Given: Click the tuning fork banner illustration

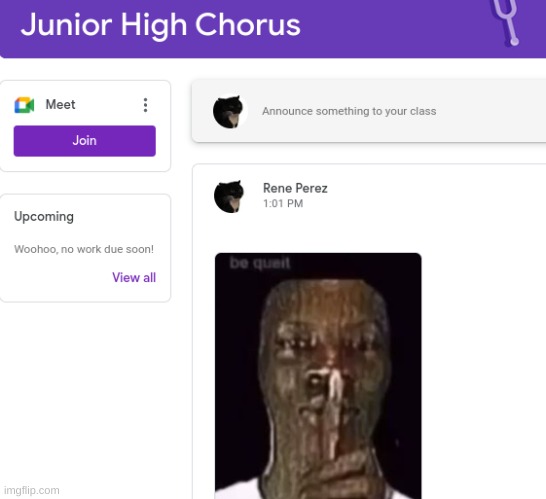Looking at the screenshot, I should (505, 23).
